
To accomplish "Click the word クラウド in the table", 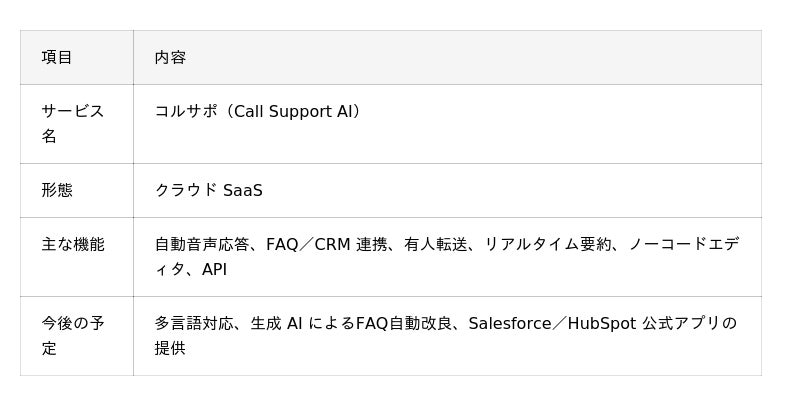I will [180, 190].
